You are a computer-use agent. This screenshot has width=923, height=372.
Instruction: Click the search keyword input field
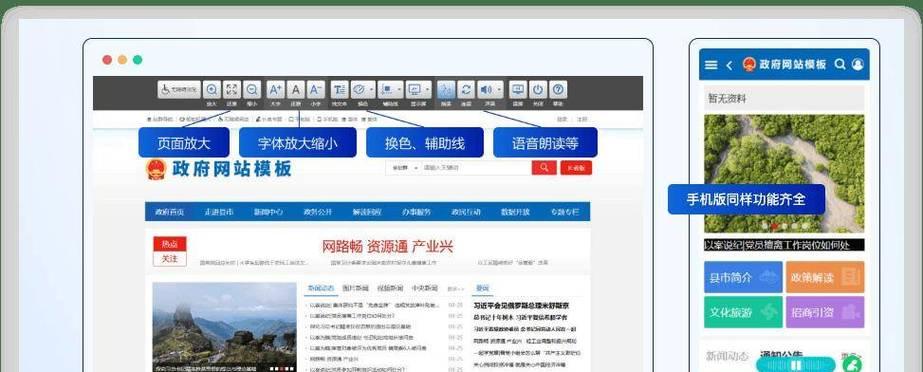click(x=476, y=168)
